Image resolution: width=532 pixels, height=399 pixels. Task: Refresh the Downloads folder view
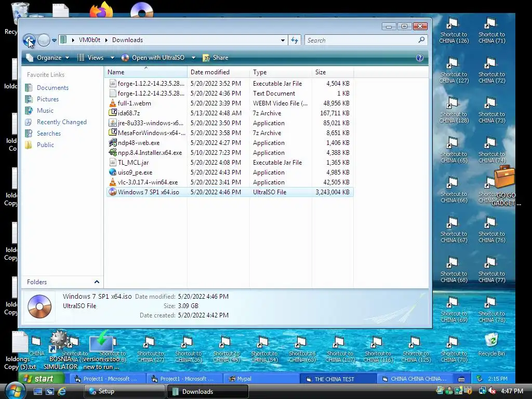click(x=295, y=40)
